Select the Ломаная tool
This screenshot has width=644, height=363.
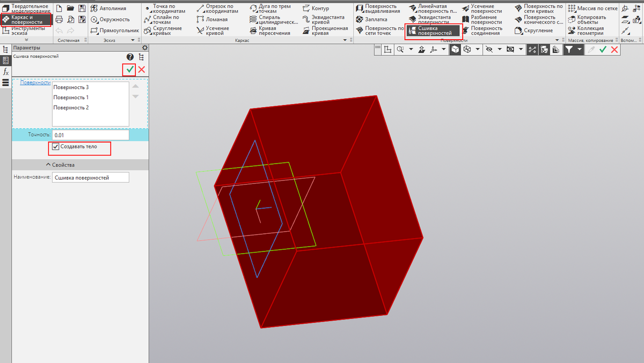coord(212,19)
